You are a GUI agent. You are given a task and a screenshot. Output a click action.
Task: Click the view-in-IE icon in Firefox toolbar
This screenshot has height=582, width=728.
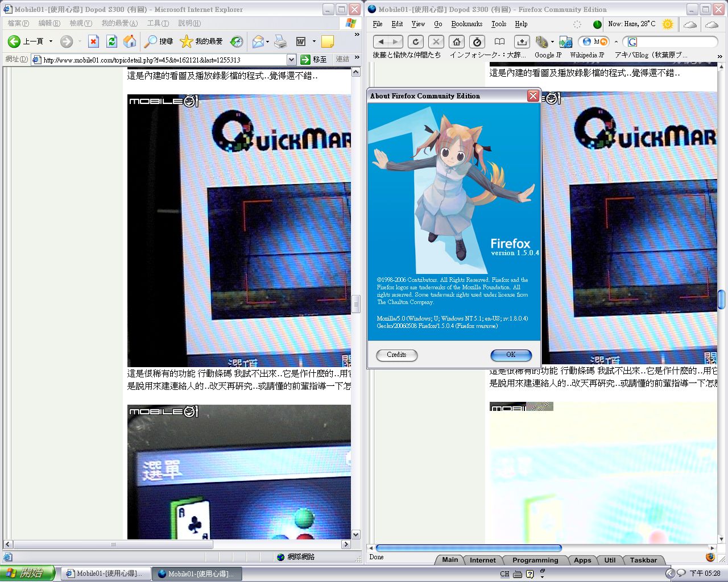565,41
